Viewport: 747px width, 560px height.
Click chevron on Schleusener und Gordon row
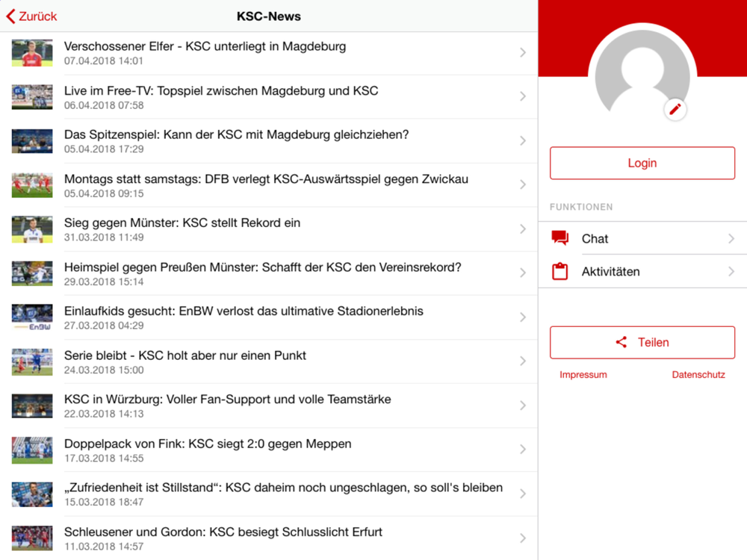click(x=523, y=538)
